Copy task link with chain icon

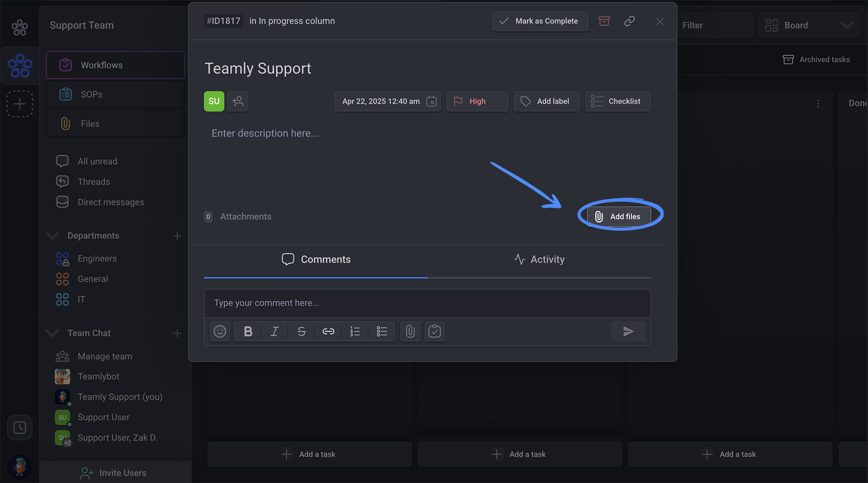click(x=629, y=21)
